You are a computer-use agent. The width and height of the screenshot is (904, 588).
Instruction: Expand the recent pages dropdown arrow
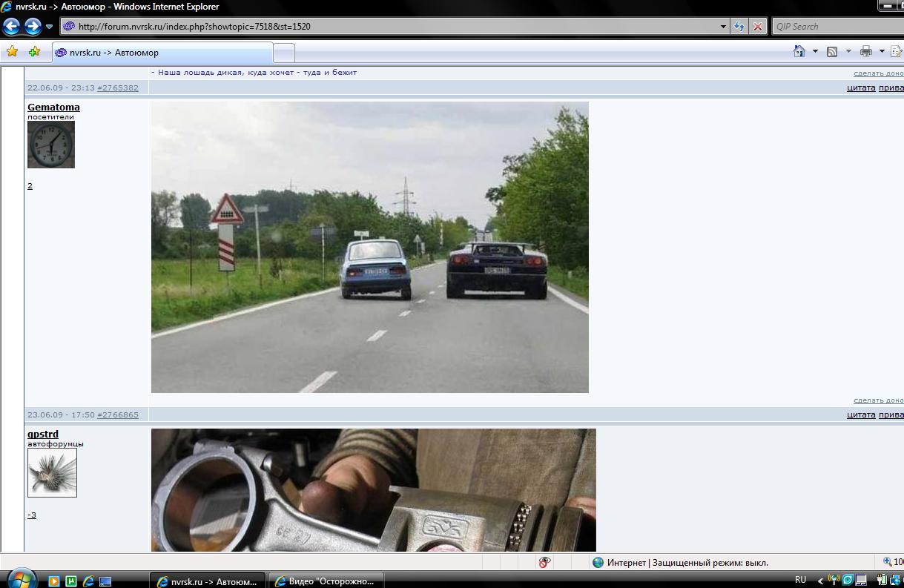[x=50, y=27]
